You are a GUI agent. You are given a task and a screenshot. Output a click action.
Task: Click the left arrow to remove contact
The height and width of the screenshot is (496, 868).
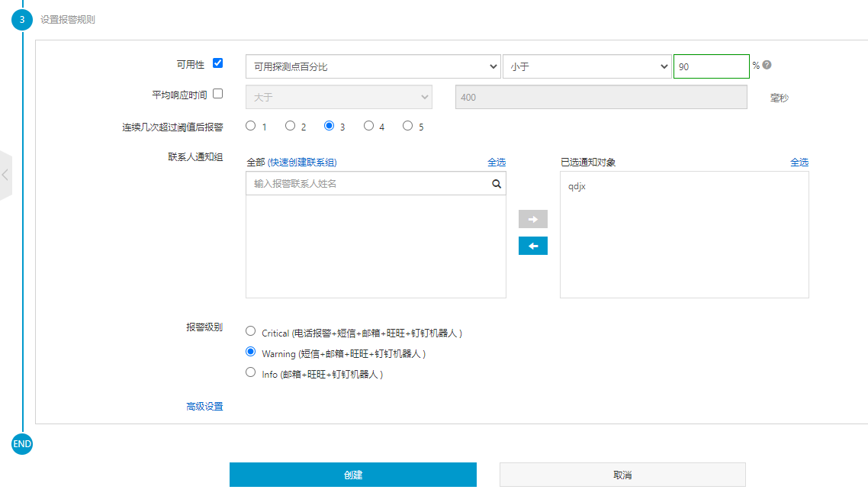click(x=533, y=246)
